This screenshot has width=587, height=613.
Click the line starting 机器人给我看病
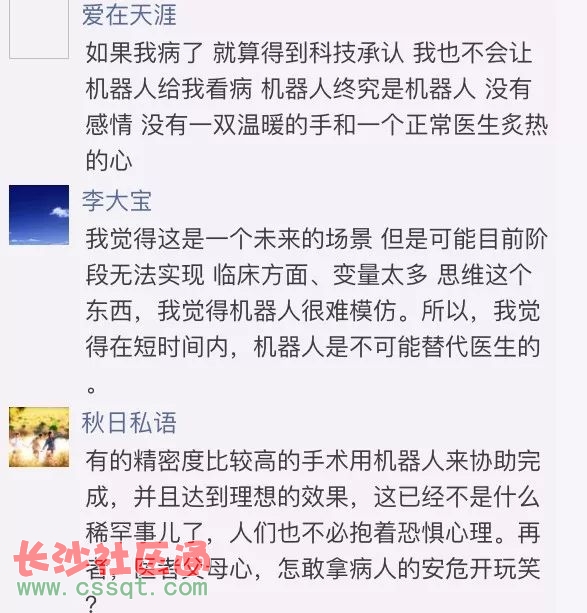click(308, 89)
